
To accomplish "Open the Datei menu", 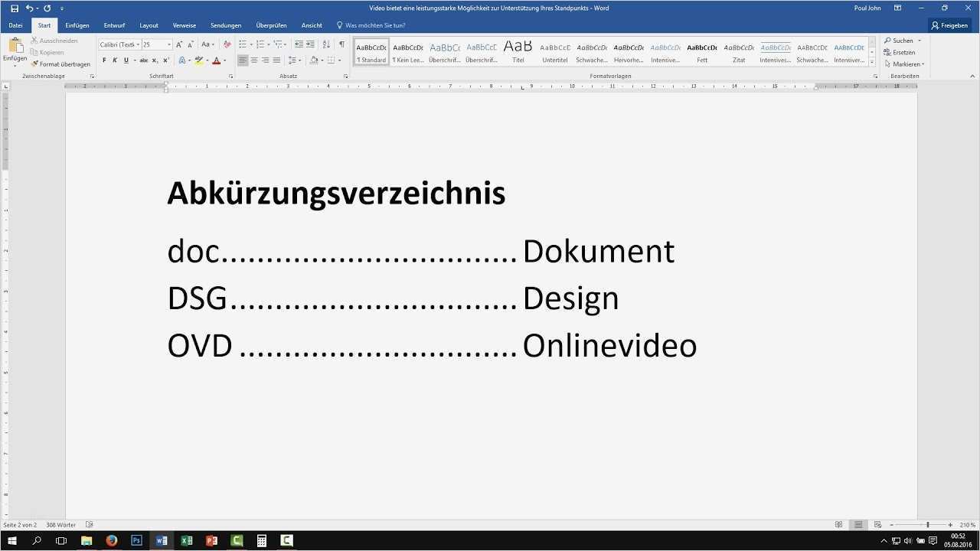I will click(x=15, y=25).
